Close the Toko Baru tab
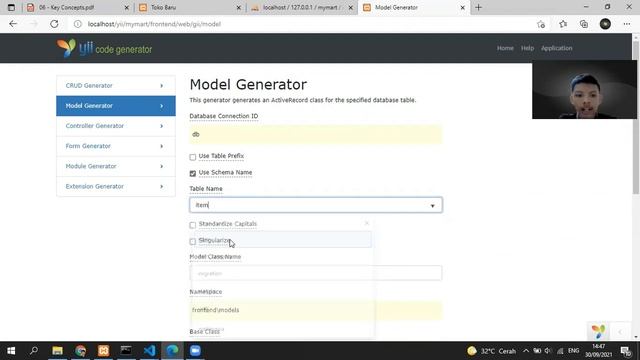Viewport: 640px width, 360px height. 239,7
